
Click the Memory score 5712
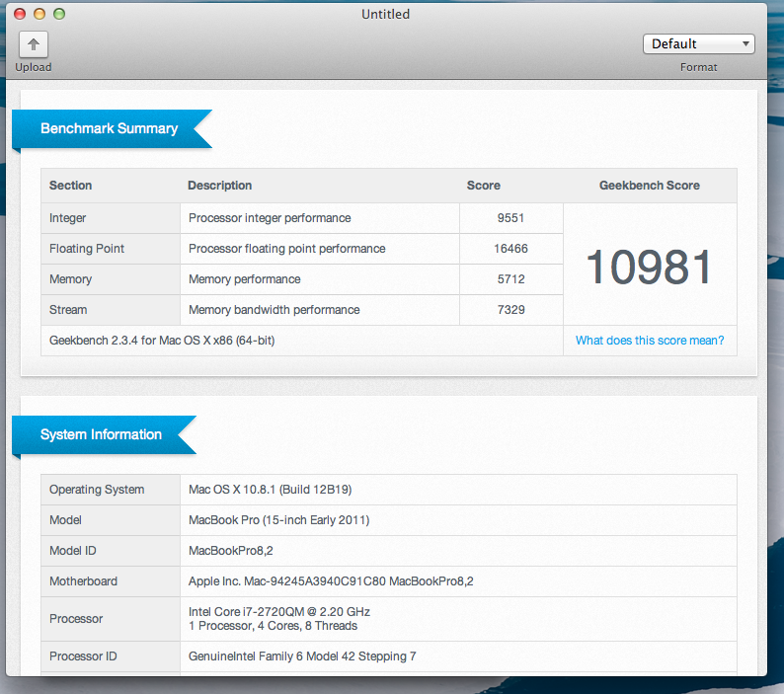pyautogui.click(x=510, y=279)
